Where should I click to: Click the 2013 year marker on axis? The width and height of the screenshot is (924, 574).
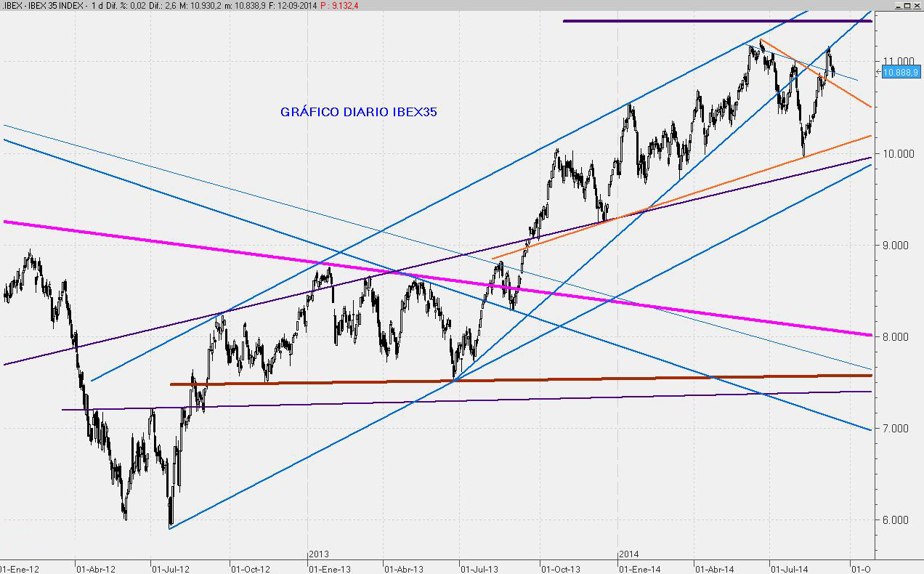[x=319, y=554]
